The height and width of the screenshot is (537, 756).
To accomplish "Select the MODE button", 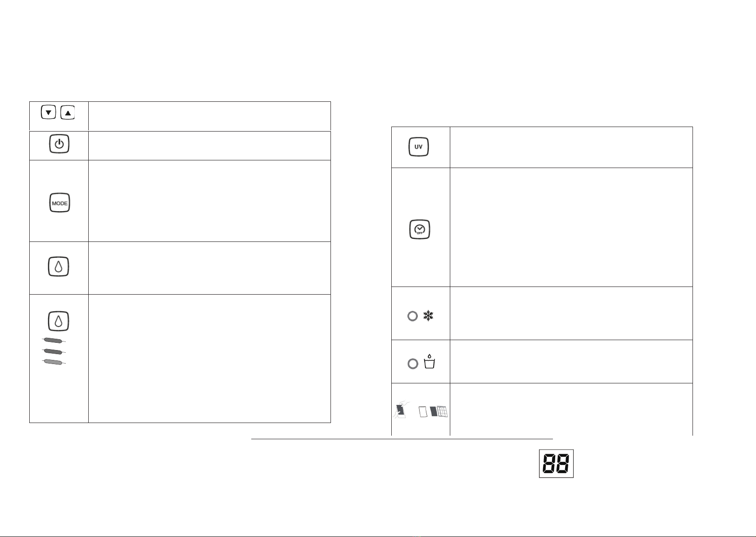I will coord(59,203).
